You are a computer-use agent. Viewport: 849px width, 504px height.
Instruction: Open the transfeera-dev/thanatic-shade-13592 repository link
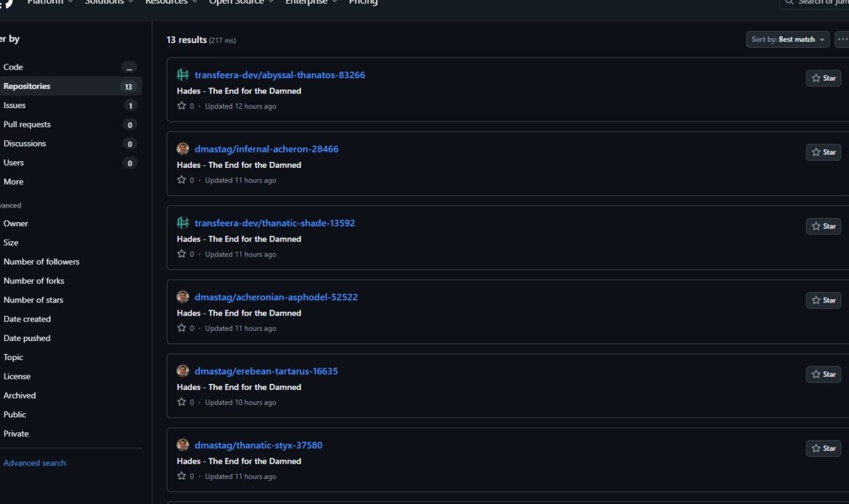pos(275,223)
